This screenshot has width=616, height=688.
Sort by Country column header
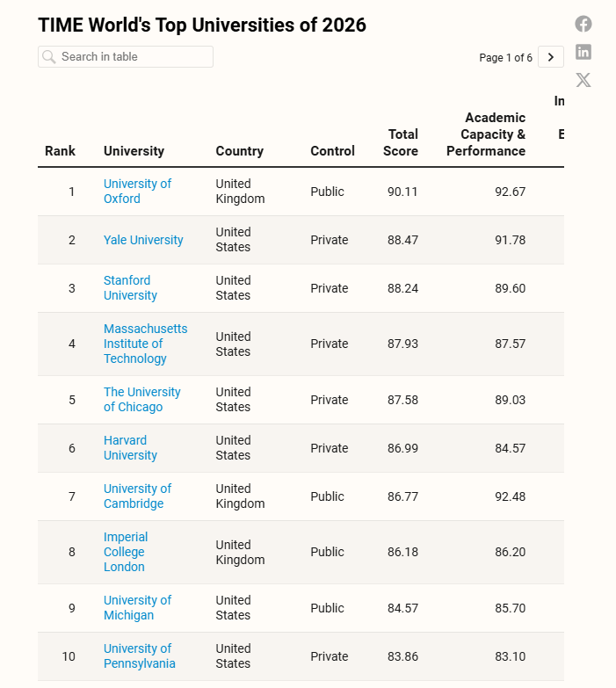point(239,151)
